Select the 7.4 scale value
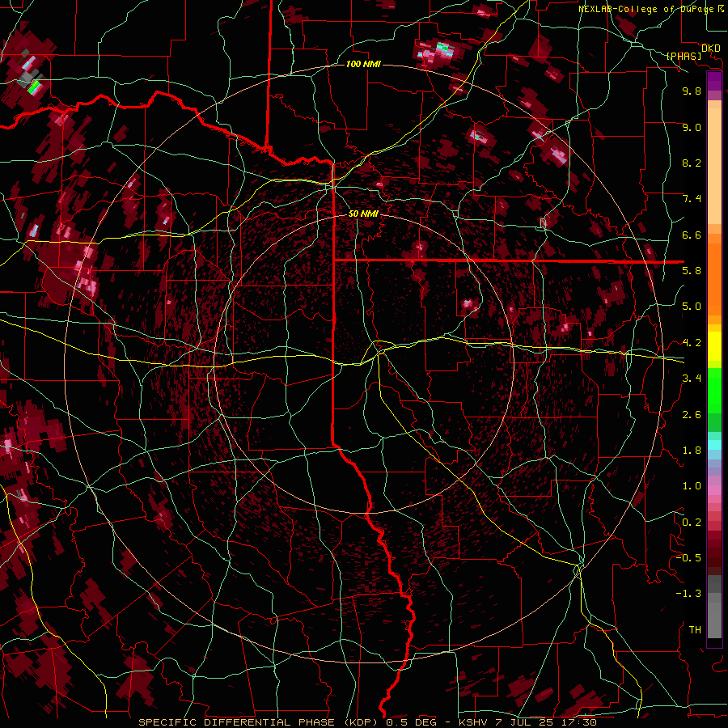This screenshot has height=728, width=728. 692,199
